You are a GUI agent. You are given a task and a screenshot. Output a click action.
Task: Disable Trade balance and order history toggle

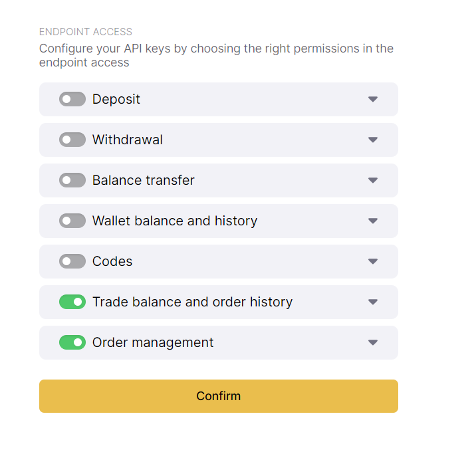click(x=72, y=302)
